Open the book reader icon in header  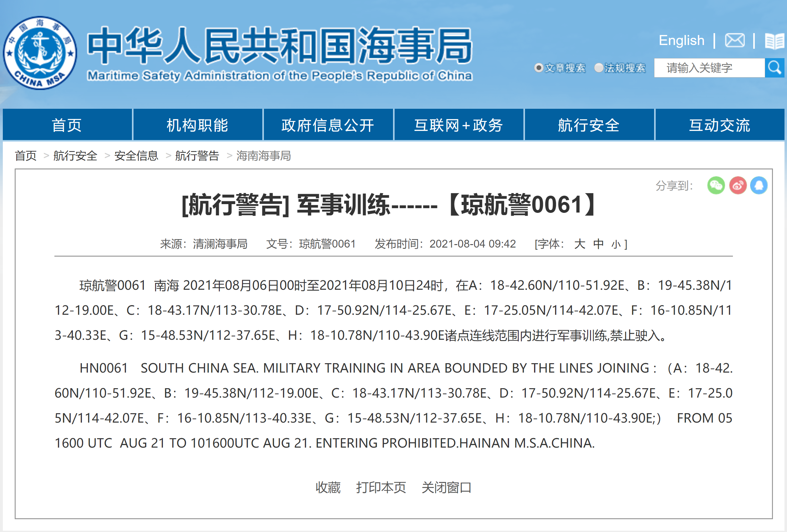tap(774, 41)
